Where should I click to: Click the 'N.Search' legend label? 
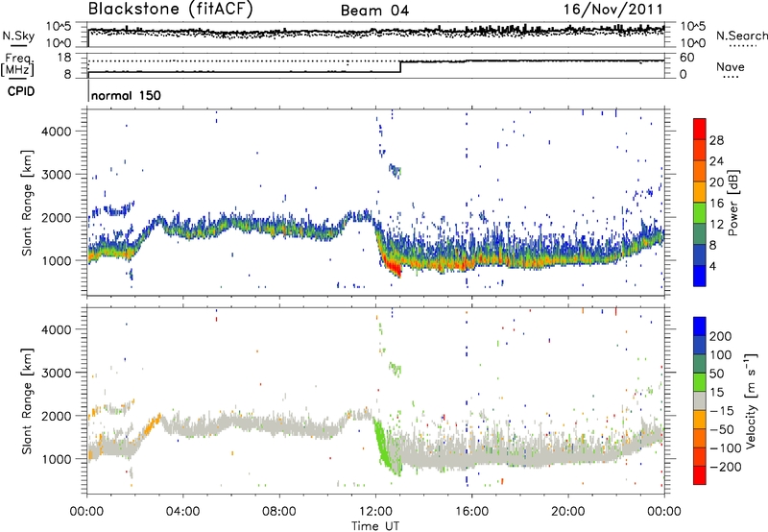pos(741,36)
